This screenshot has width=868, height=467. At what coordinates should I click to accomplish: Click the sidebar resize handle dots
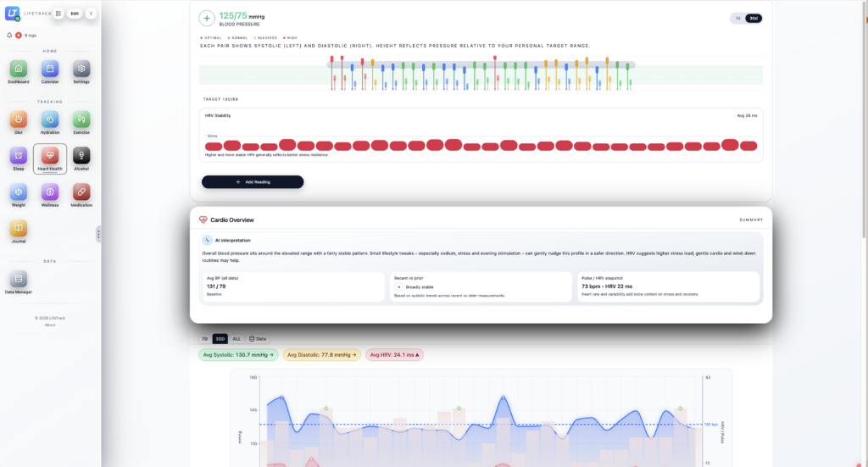coord(98,234)
